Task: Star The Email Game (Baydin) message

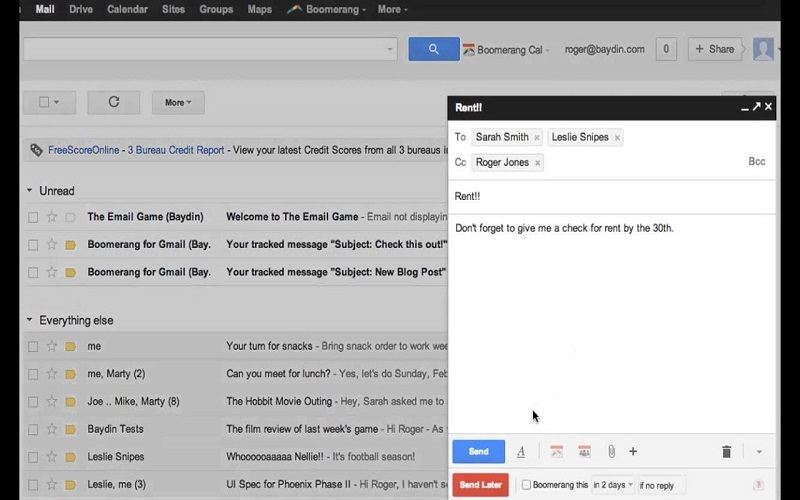Action: (x=52, y=217)
